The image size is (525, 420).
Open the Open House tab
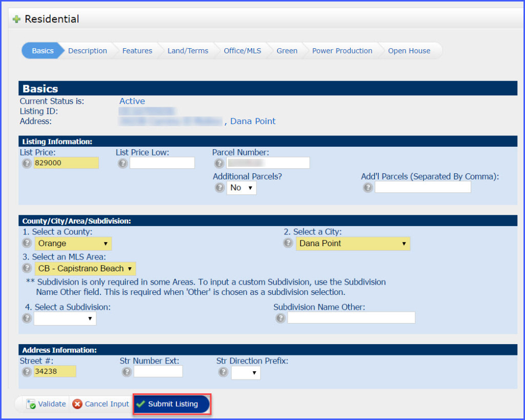[x=409, y=50]
